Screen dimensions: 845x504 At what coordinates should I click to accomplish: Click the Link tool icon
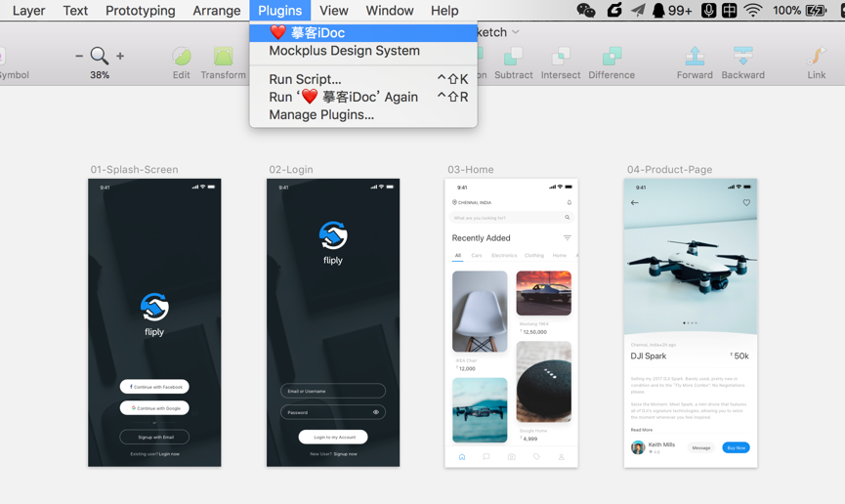click(816, 56)
